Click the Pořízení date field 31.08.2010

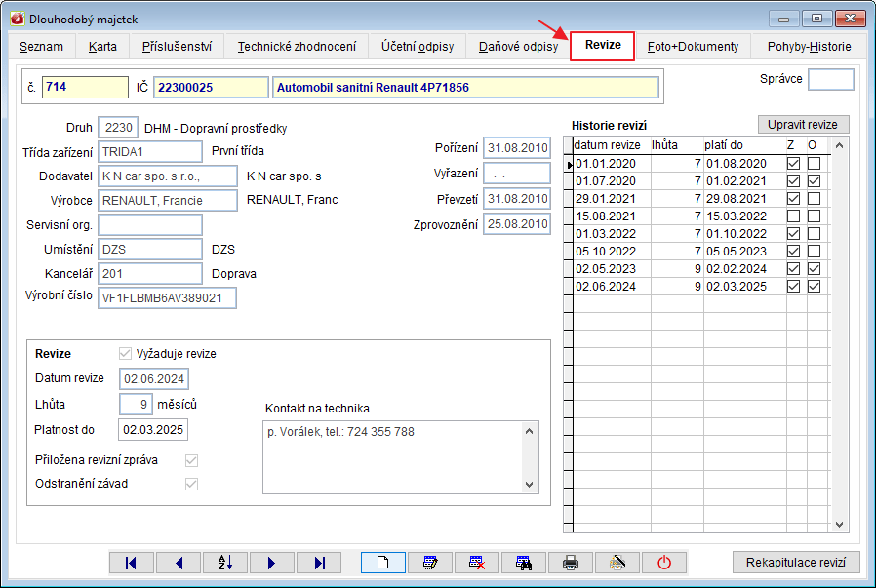(517, 148)
